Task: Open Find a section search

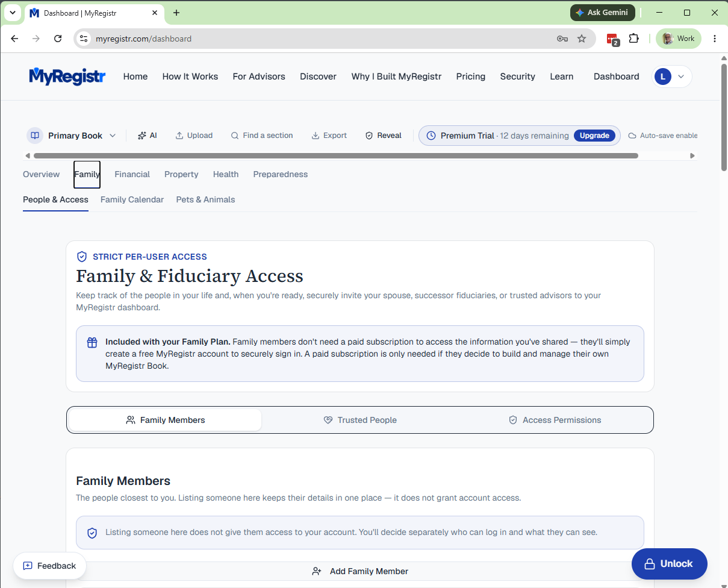Action: (x=262, y=136)
